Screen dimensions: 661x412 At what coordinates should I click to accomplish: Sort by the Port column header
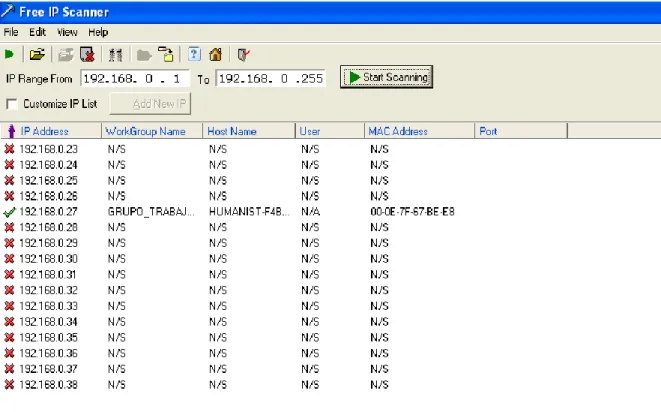[521, 131]
